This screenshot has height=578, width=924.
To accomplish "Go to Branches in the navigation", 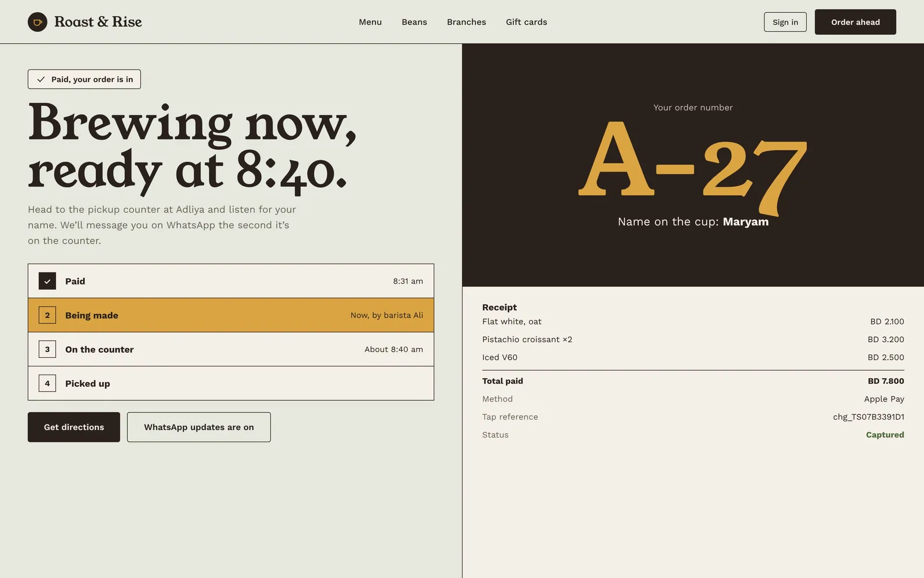I will [x=466, y=22].
